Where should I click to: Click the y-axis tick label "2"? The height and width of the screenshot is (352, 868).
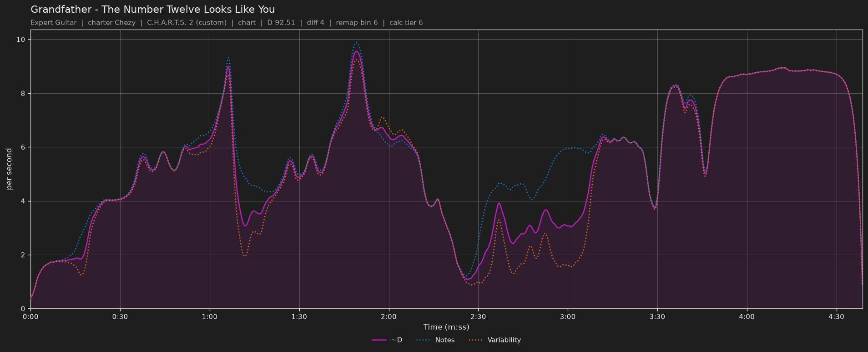coord(23,255)
